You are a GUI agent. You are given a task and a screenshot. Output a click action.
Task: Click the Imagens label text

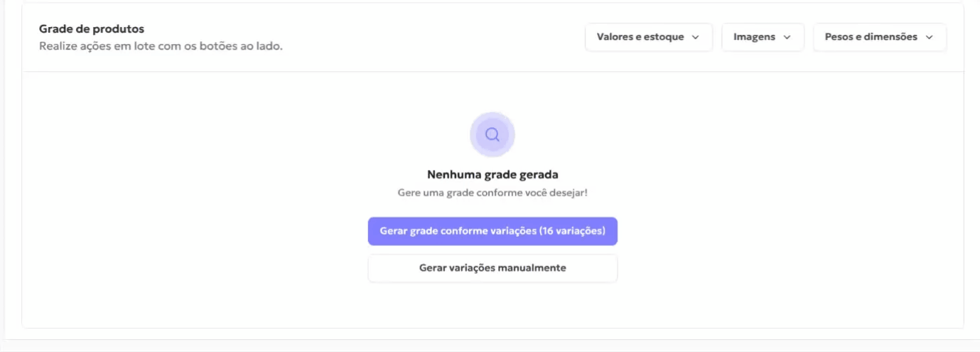754,37
